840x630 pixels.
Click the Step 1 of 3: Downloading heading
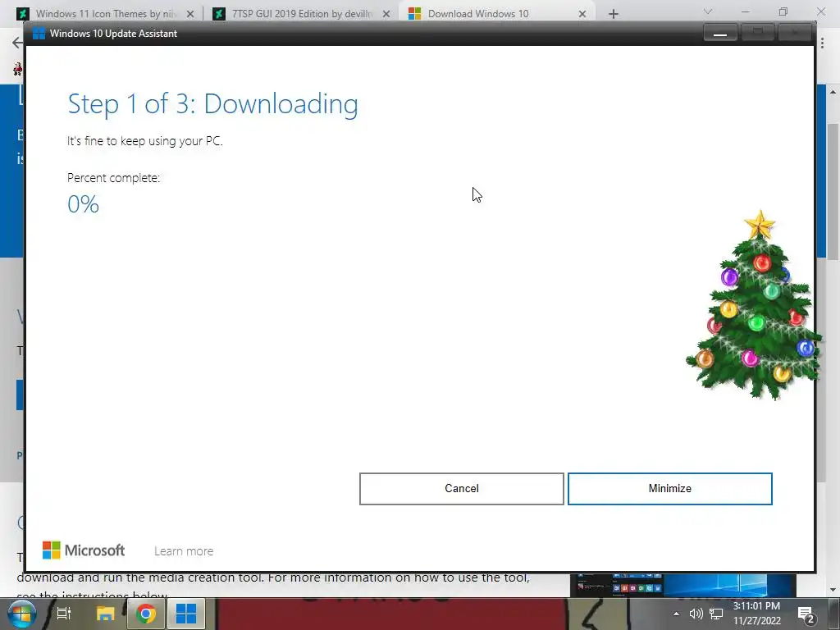212,104
